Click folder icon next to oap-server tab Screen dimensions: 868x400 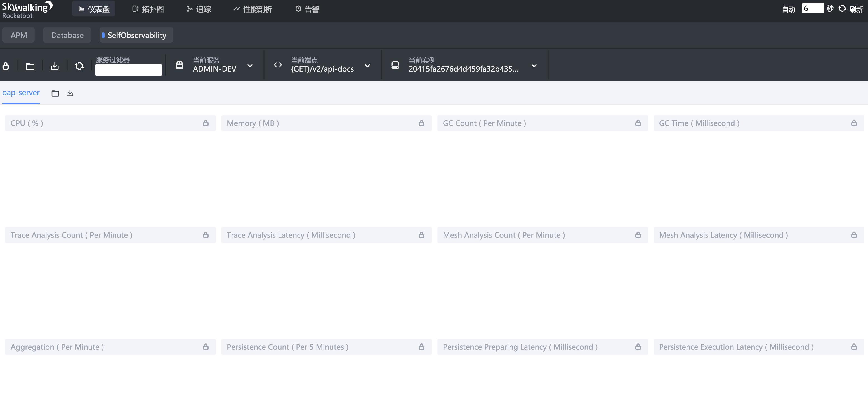click(x=55, y=93)
